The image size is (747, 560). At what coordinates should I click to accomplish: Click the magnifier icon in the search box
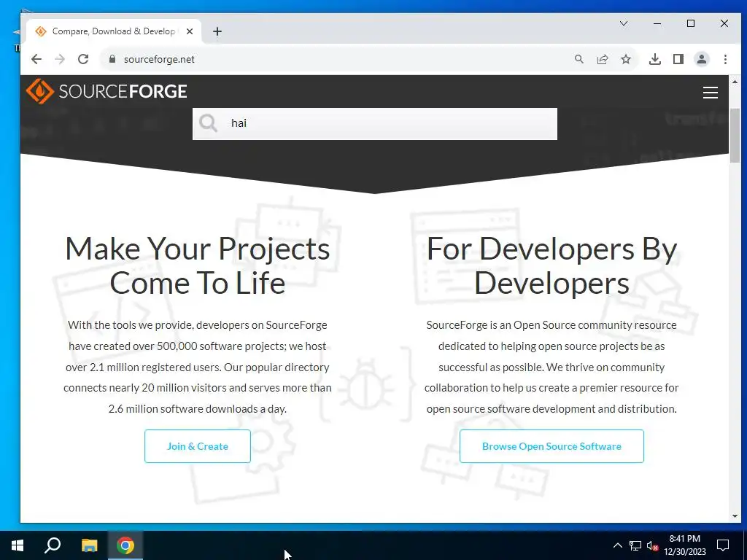tap(208, 123)
